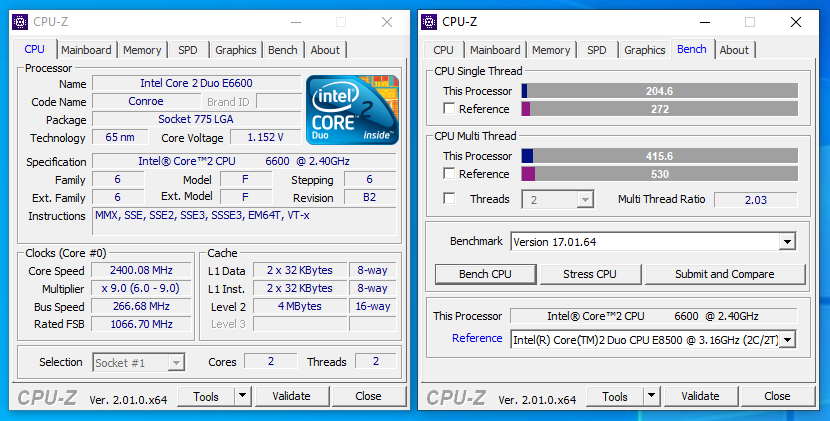Click the Stress CPU button
This screenshot has height=421, width=830.
tap(590, 274)
